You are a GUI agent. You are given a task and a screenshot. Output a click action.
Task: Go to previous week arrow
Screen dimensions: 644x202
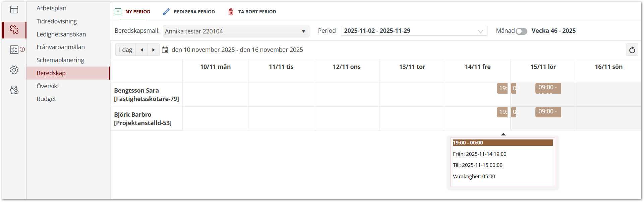tap(142, 50)
